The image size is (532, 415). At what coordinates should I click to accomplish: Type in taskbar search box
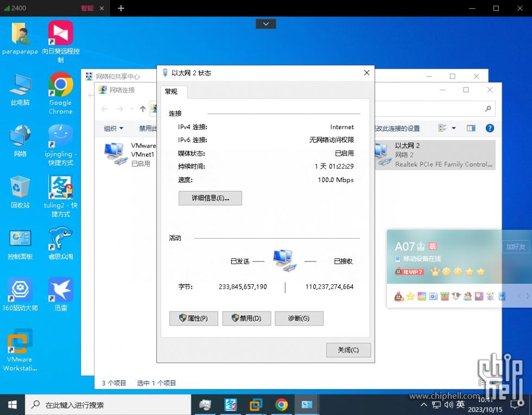click(x=108, y=405)
